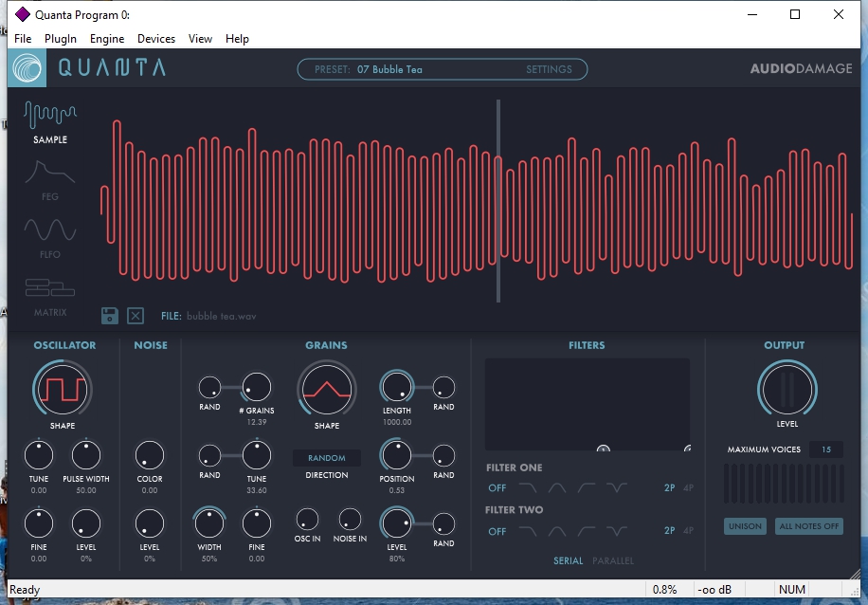The width and height of the screenshot is (868, 605).
Task: Click the oscillator LEVEL knob
Action: coord(86,523)
